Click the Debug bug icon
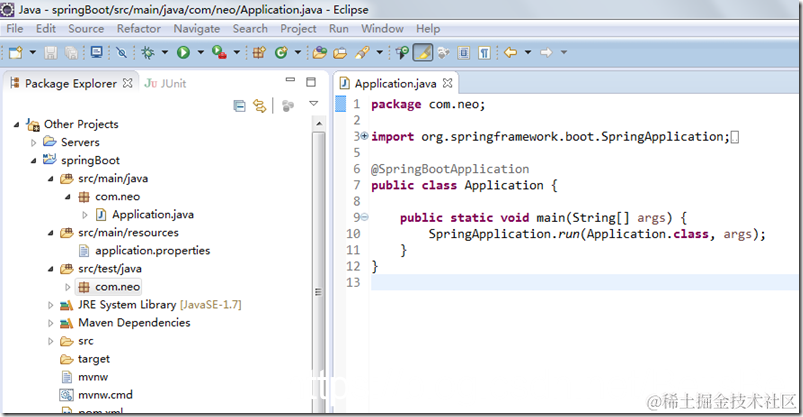Screen dimensions: 803x417 click(x=148, y=52)
